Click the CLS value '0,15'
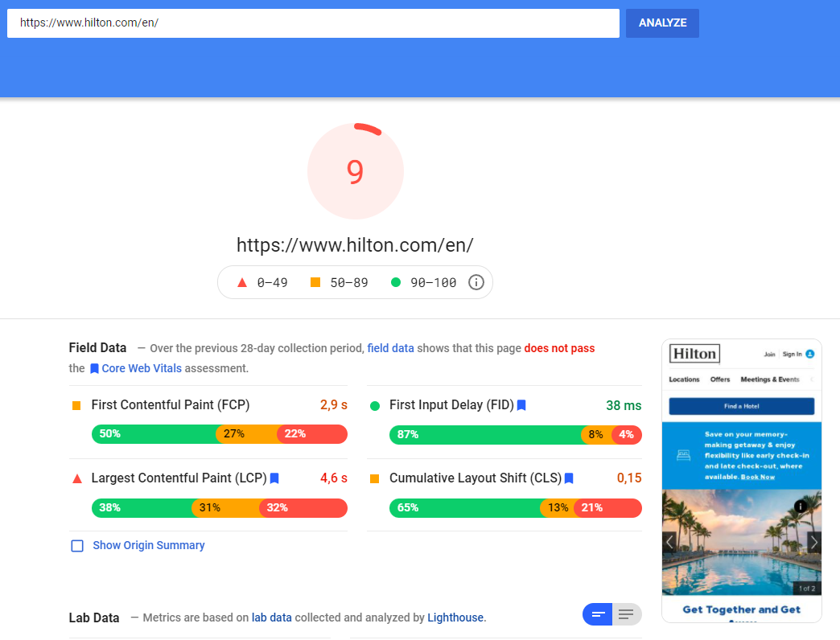Viewport: 840px width, 640px height. (x=629, y=478)
